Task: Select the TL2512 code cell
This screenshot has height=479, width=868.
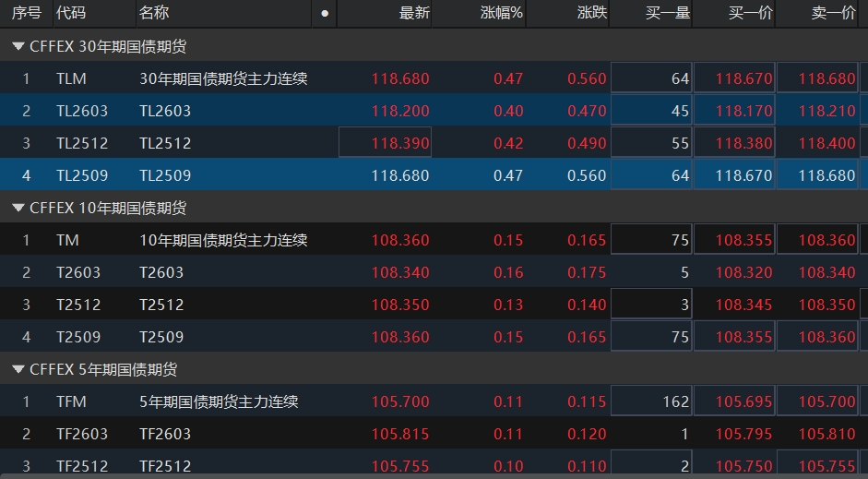Action: coord(82,143)
